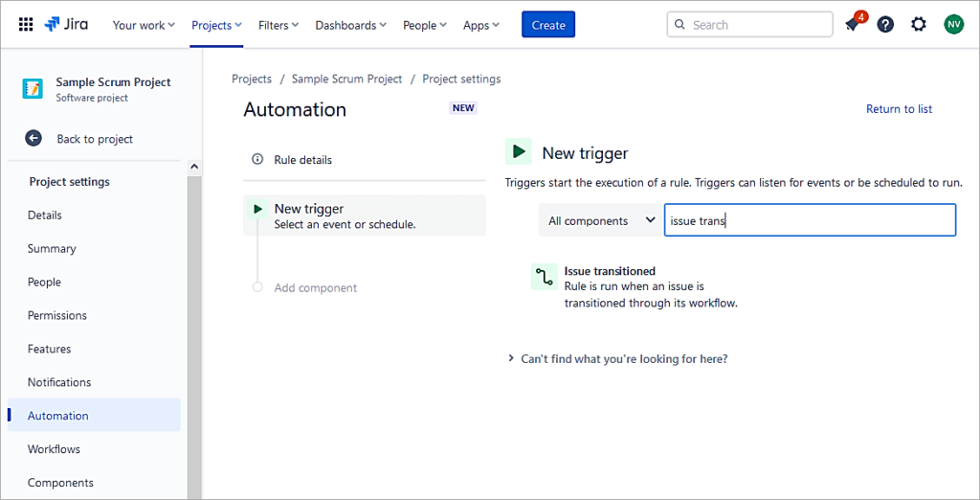Expand the Projects menu

pos(216,25)
